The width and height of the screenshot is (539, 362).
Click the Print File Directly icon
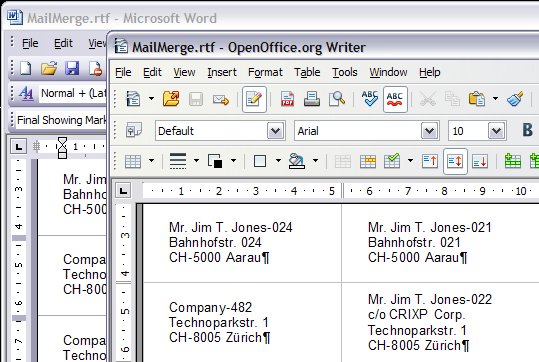point(312,99)
